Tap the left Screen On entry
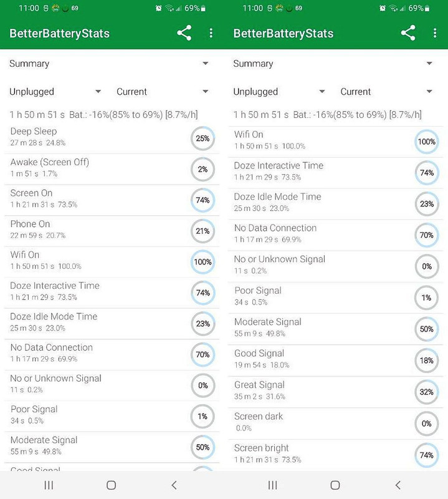The height and width of the screenshot is (499, 448). point(112,200)
